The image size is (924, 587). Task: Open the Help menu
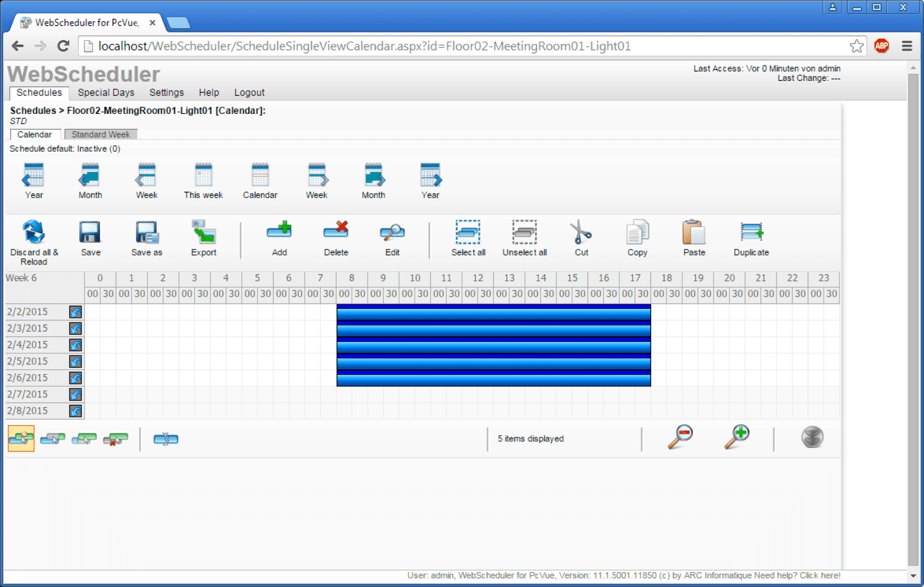coord(209,92)
